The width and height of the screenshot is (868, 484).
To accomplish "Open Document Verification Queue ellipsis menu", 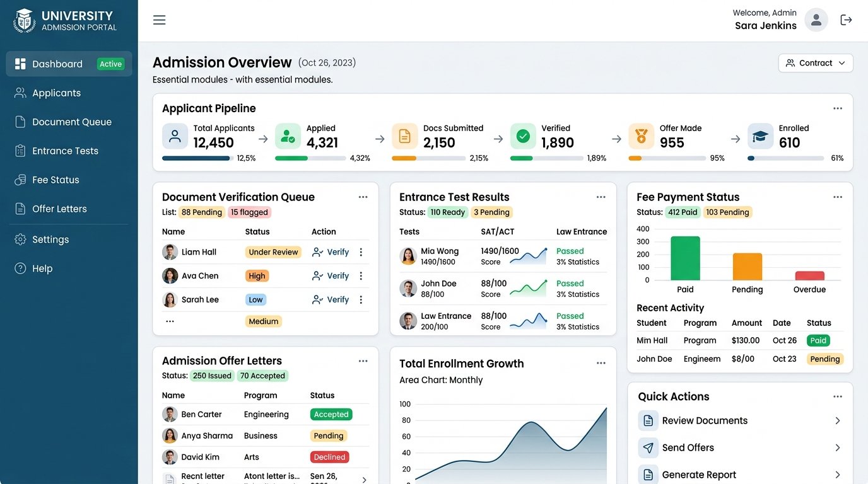I will point(363,197).
